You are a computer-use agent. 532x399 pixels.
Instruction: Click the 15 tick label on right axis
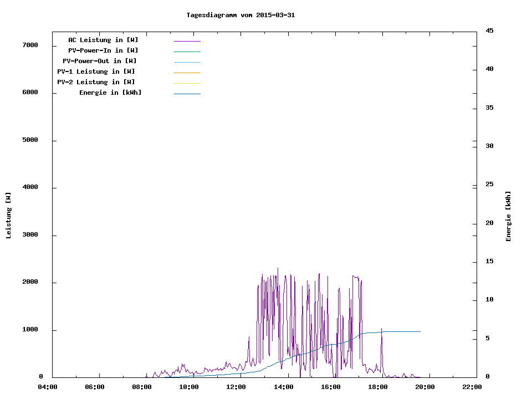pos(489,261)
